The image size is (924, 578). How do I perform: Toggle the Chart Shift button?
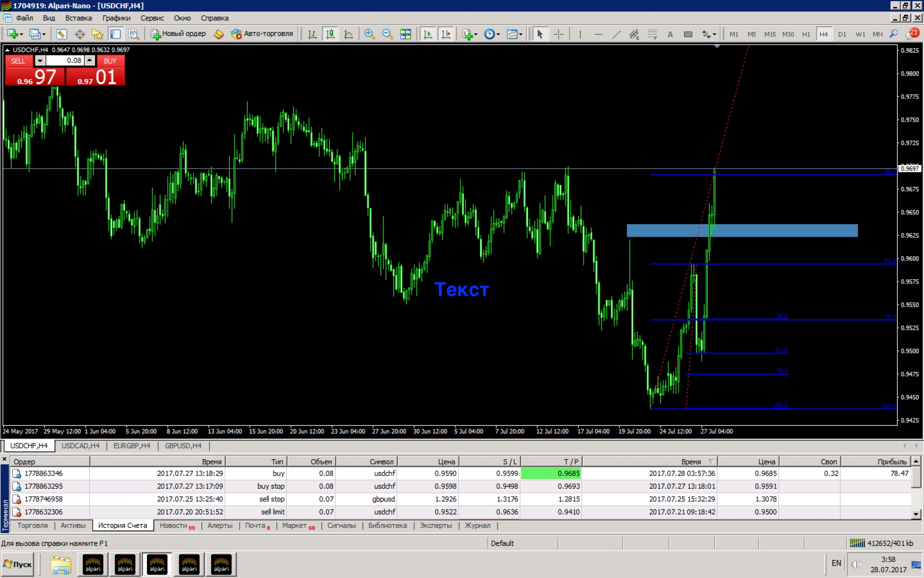point(446,34)
